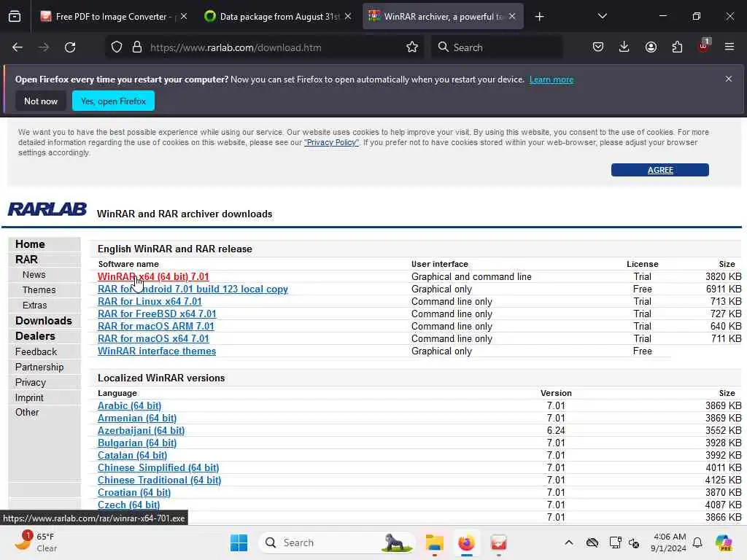Open Downloads in the sidebar menu

click(44, 321)
